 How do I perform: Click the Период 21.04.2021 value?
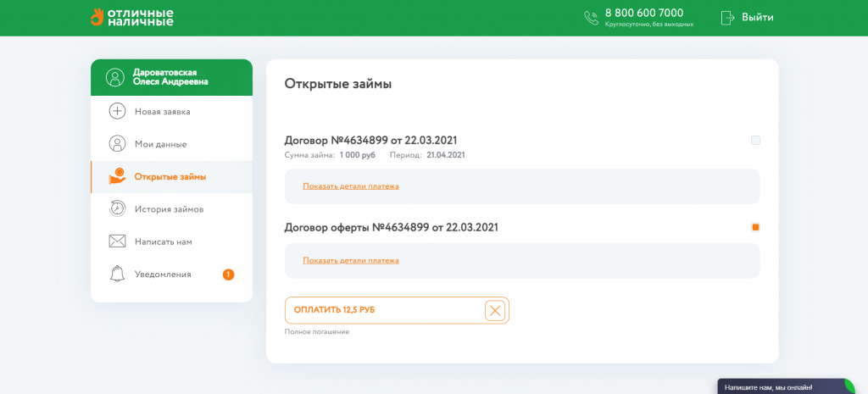(x=446, y=155)
